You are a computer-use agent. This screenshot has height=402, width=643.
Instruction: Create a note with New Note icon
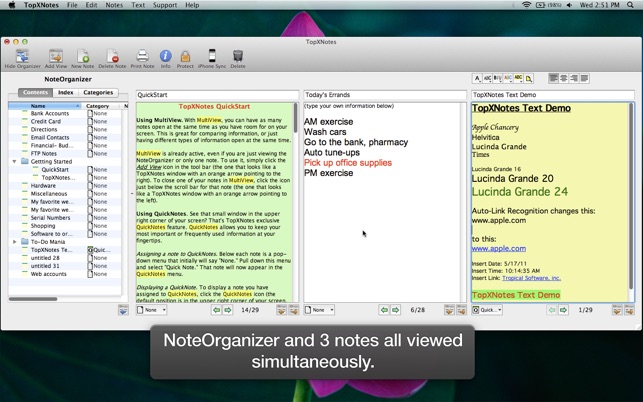[83, 57]
